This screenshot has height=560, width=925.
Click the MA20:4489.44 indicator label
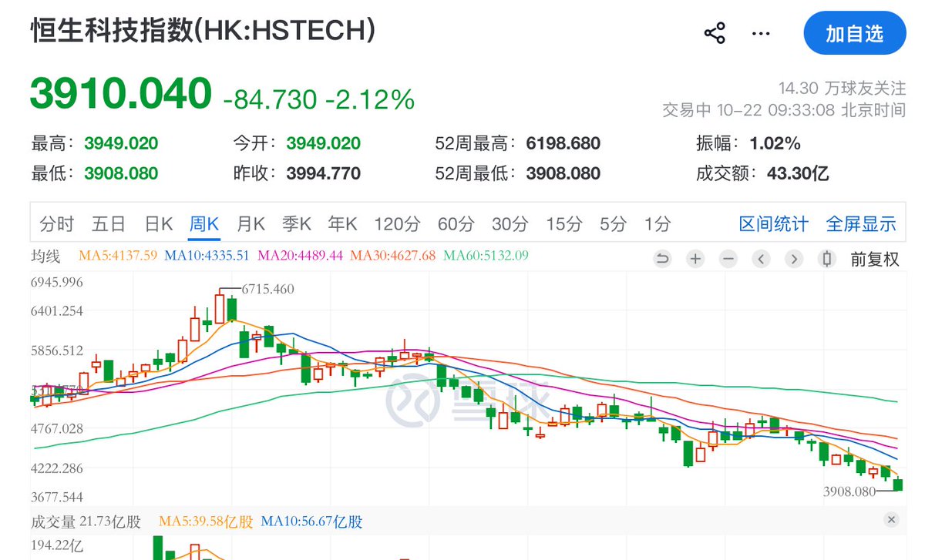click(300, 256)
